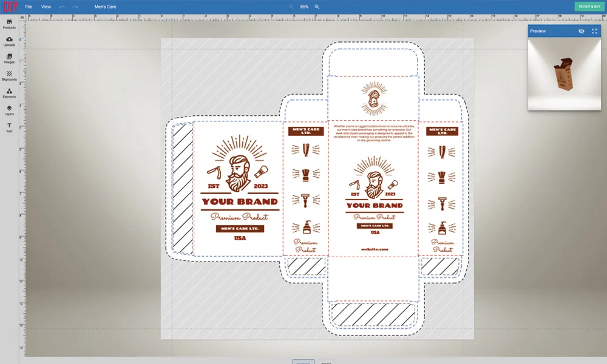Edit the Men's Care design title

pyautogui.click(x=104, y=6)
